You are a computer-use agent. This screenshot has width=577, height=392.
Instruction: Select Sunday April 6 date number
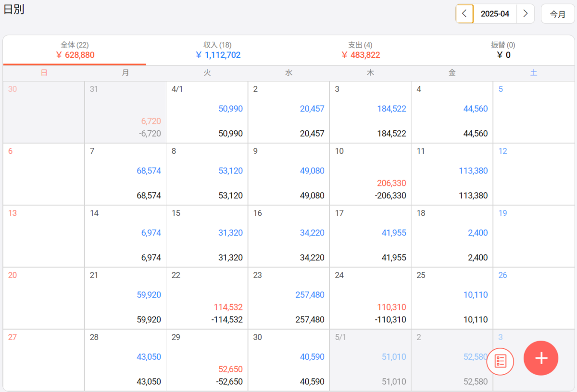click(11, 151)
